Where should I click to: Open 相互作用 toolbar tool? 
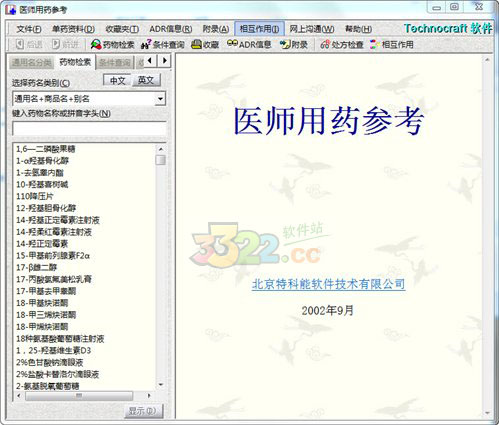click(x=392, y=44)
